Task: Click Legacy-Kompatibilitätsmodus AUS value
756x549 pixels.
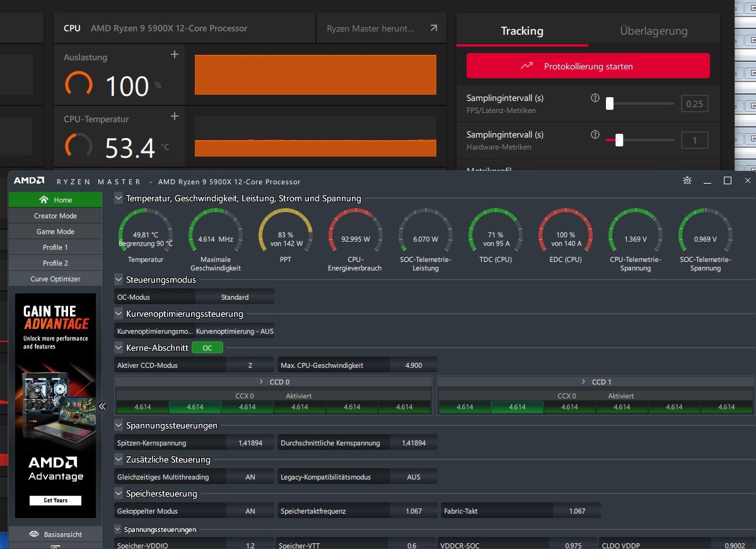Action: pyautogui.click(x=414, y=476)
